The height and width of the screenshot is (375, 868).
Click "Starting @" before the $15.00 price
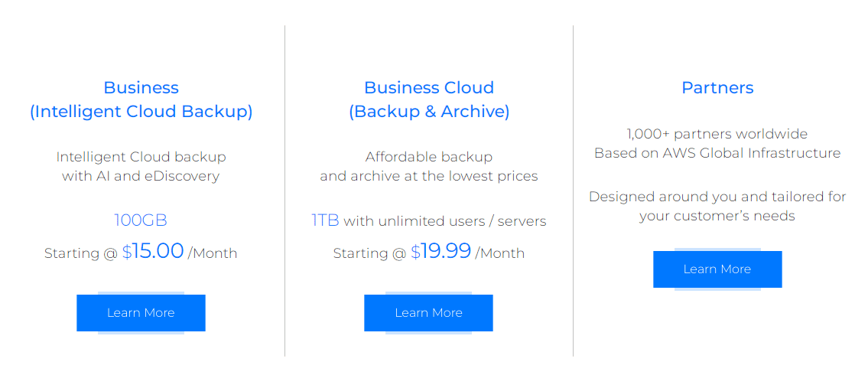(x=81, y=253)
